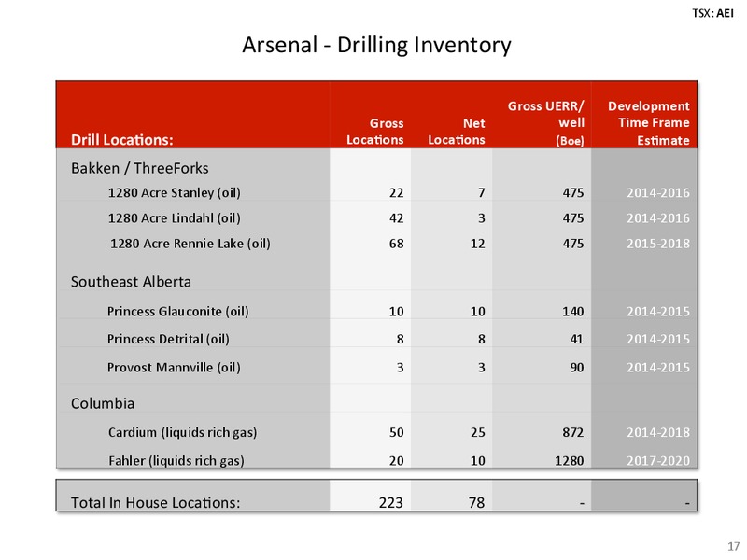Select the slide title 'Arsenal - Drilling Inventory'
This screenshot has height=560, width=747.
pos(376,45)
